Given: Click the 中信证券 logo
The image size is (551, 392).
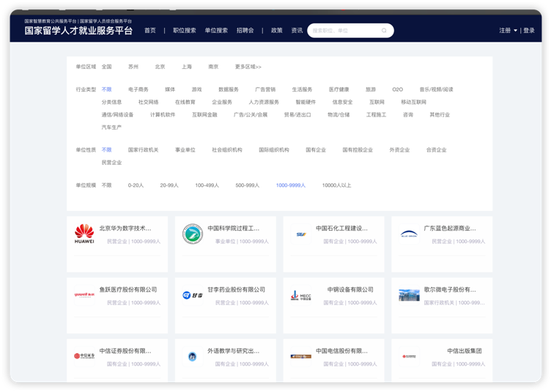Looking at the screenshot, I should coord(84,356).
